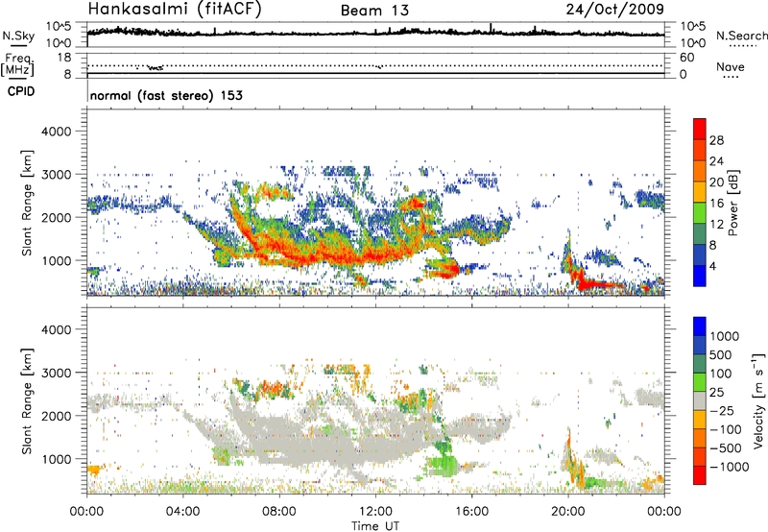The width and height of the screenshot is (768, 532).
Task: Click the 4000 tick in the velocity panel
Action: tap(57, 329)
